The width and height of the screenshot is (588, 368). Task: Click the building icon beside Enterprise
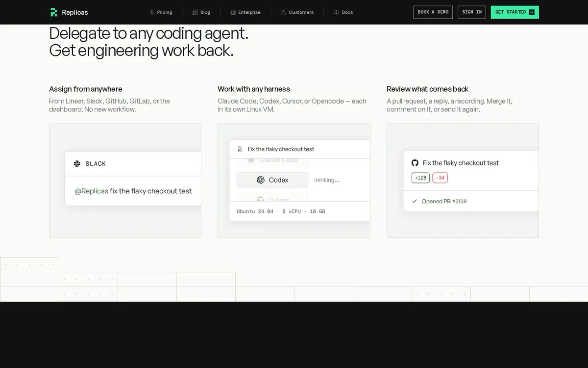tap(233, 12)
